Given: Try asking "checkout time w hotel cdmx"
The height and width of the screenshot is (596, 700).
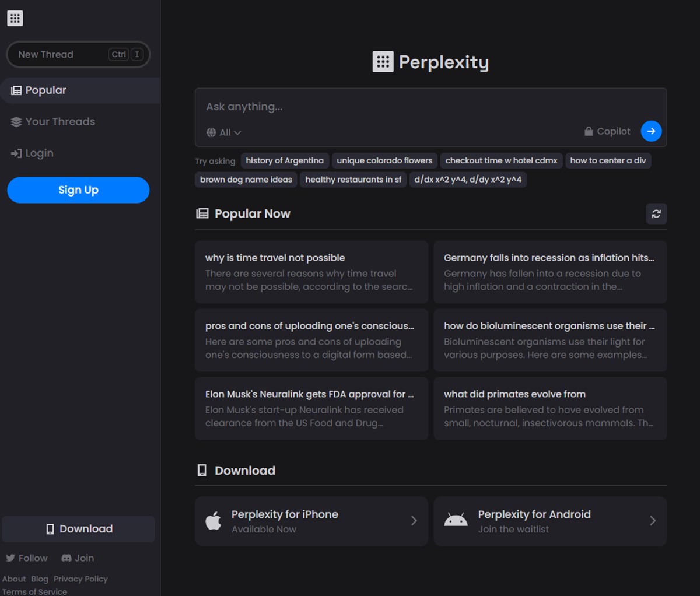Looking at the screenshot, I should pyautogui.click(x=501, y=160).
